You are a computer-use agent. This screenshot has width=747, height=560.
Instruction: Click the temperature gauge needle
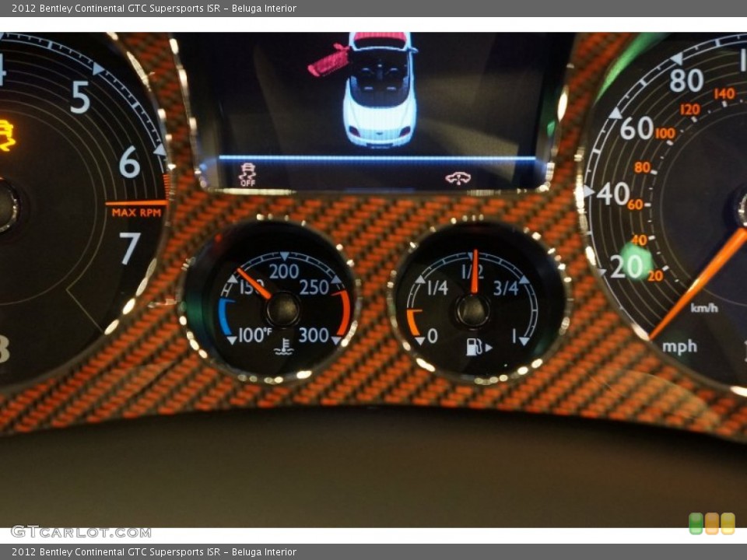coord(254,283)
